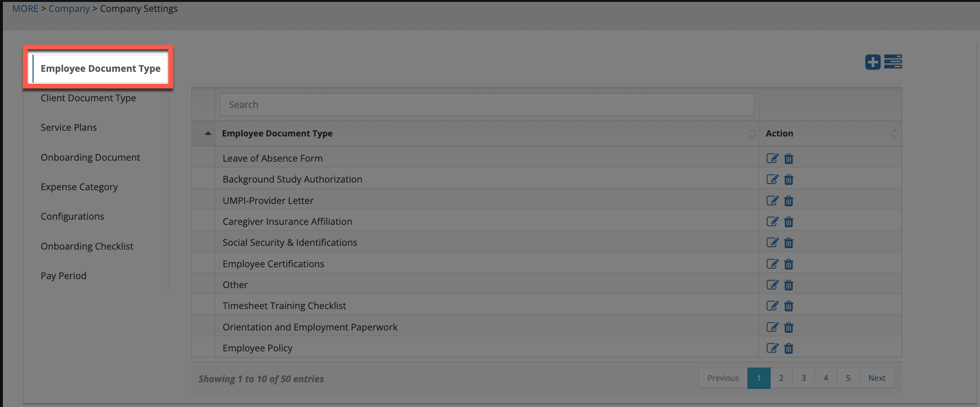Edit the Leave of Absence Form entry
The image size is (980, 407).
tap(772, 158)
